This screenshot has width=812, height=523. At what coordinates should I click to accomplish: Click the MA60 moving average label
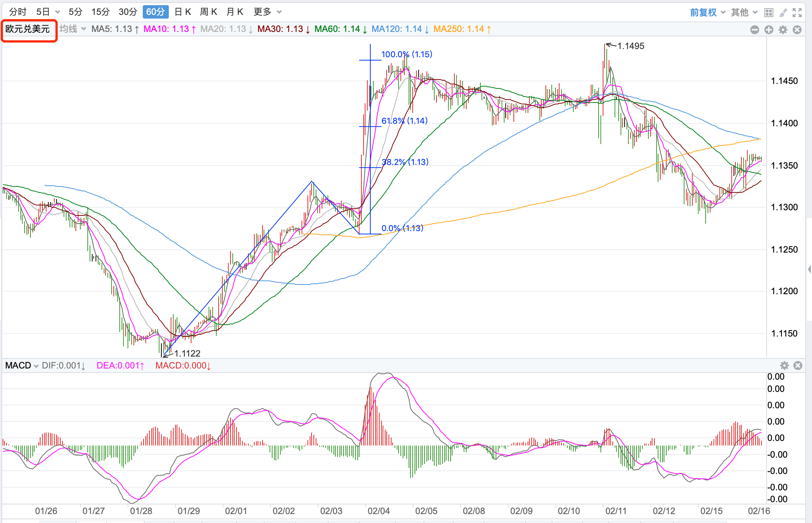(x=341, y=29)
